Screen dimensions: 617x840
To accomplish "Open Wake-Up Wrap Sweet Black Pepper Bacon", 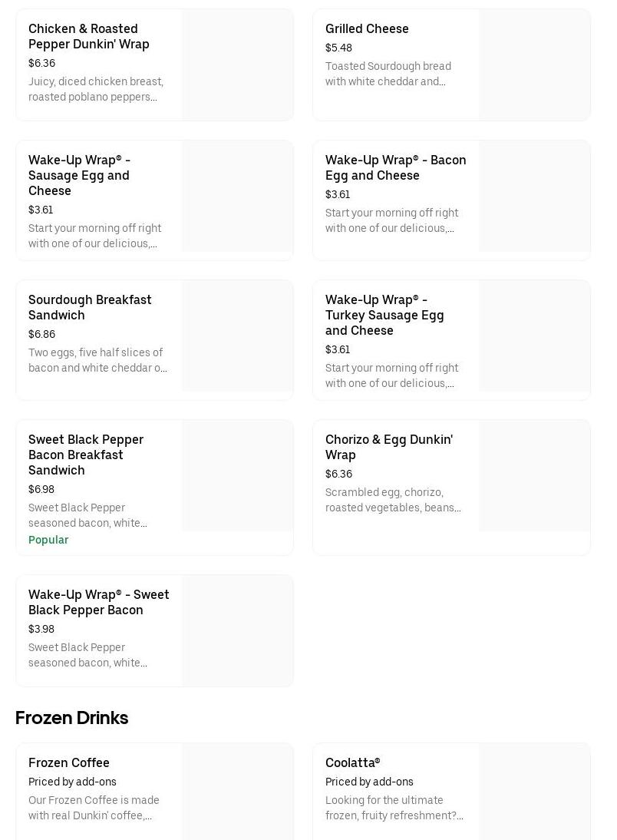I will (98, 602).
